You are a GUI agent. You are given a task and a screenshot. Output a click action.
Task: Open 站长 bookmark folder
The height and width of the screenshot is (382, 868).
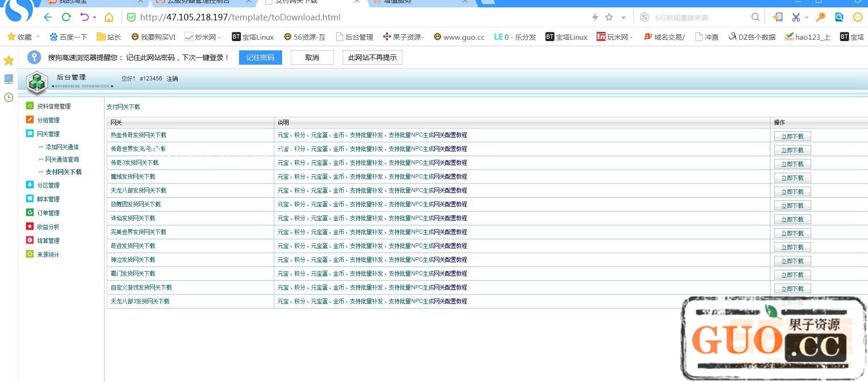pos(109,37)
